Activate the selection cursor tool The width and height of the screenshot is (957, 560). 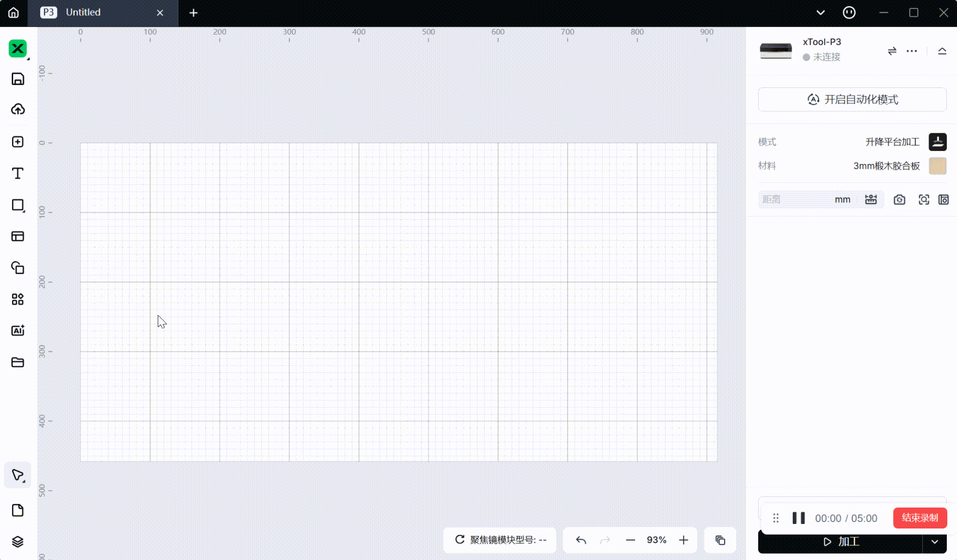[17, 475]
